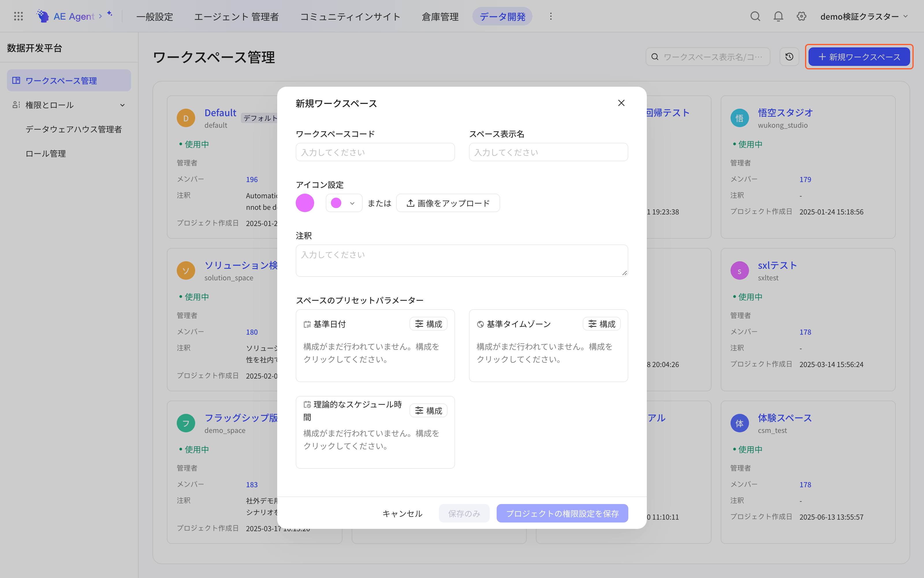Open the エージェント 管理者 tab
The width and height of the screenshot is (924, 578).
point(236,16)
